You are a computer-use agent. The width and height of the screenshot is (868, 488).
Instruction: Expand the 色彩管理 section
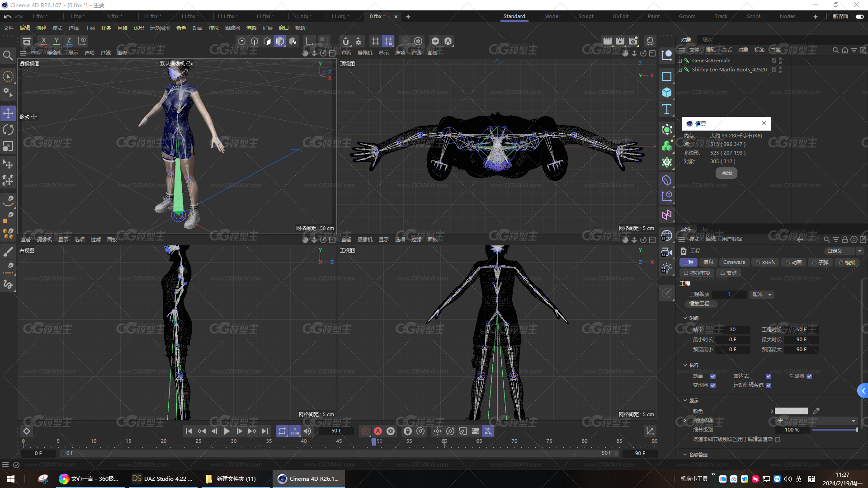tap(685, 455)
